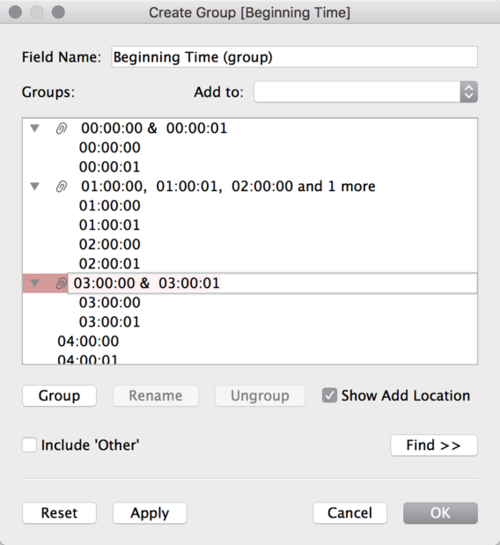This screenshot has width=500, height=545.
Task: Click paperclip icon of 00:00:00 & 00:00:01 group
Action: [61, 129]
